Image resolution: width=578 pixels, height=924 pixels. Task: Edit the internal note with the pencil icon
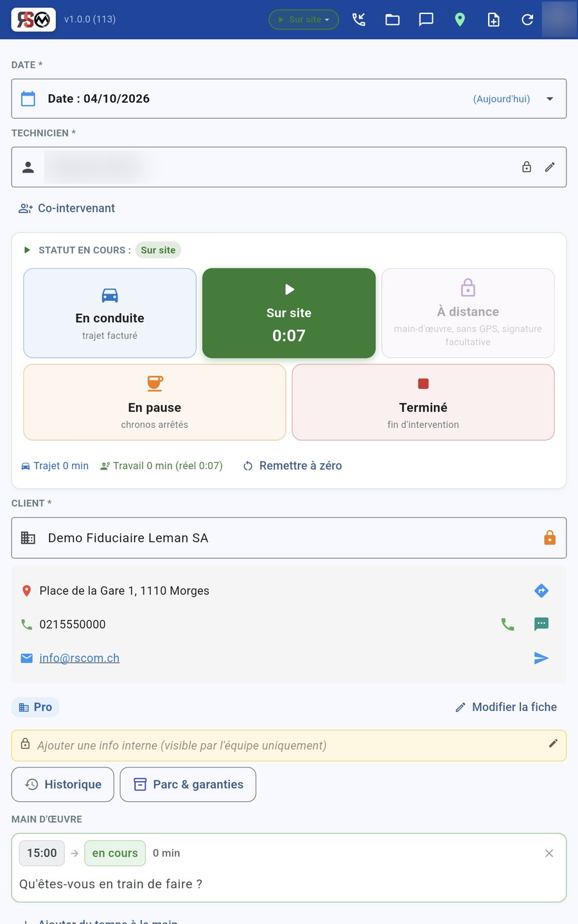point(553,744)
